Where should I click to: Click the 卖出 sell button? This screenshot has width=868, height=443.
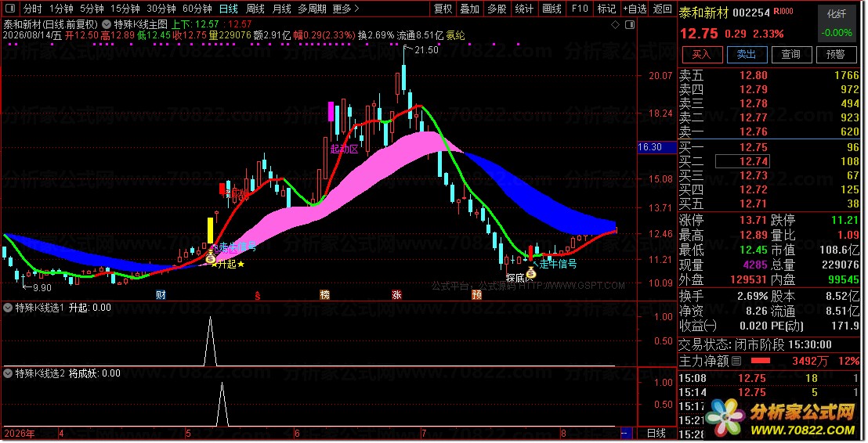pyautogui.click(x=747, y=54)
